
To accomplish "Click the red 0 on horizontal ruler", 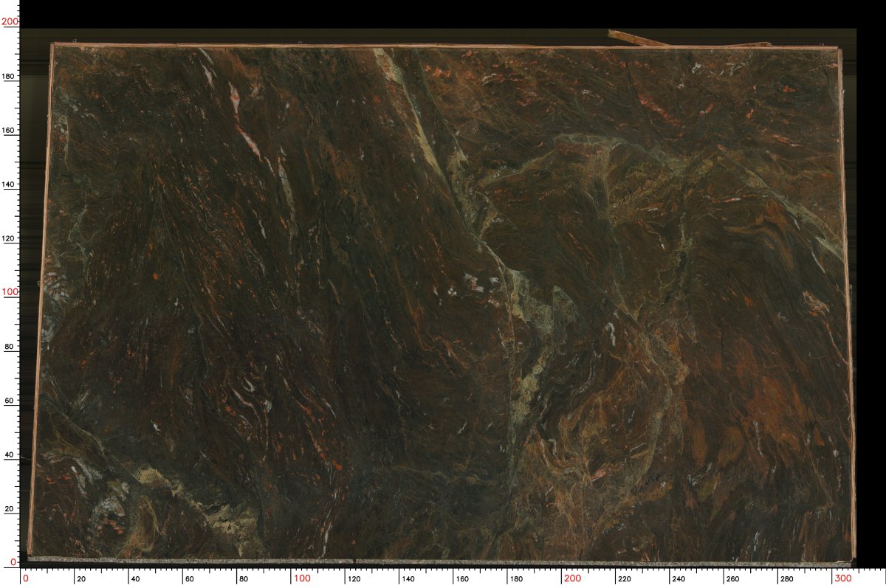I will [24, 577].
